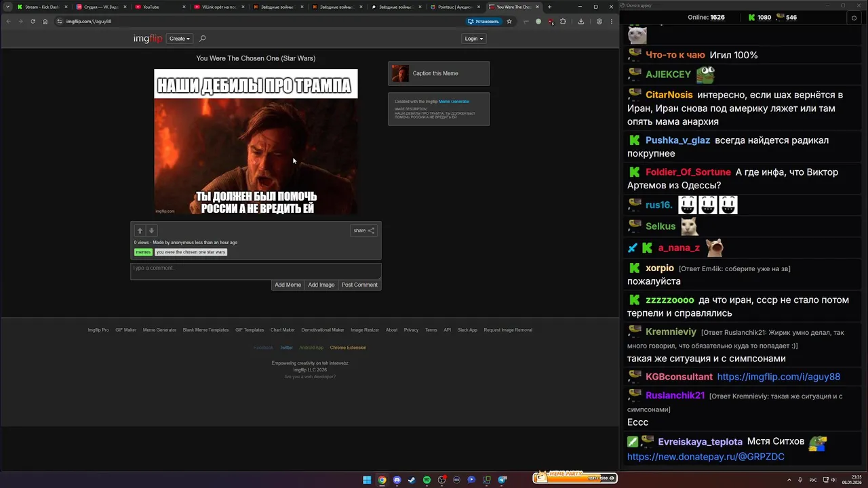This screenshot has width=868, height=488.
Task: Open the imgflip Pro footer link
Action: (x=98, y=330)
